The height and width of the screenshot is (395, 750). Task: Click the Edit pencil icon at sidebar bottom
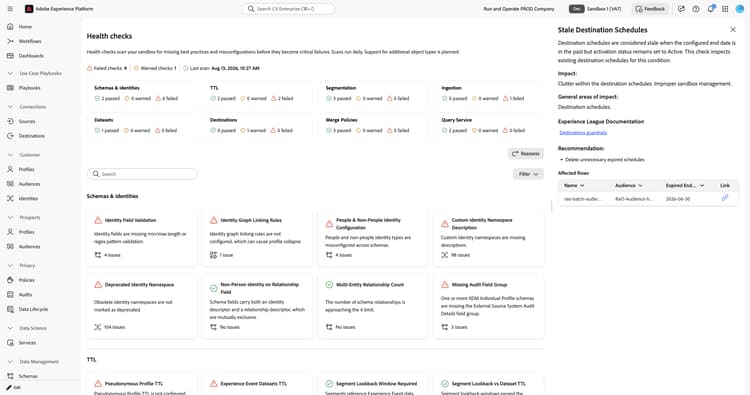coord(9,387)
